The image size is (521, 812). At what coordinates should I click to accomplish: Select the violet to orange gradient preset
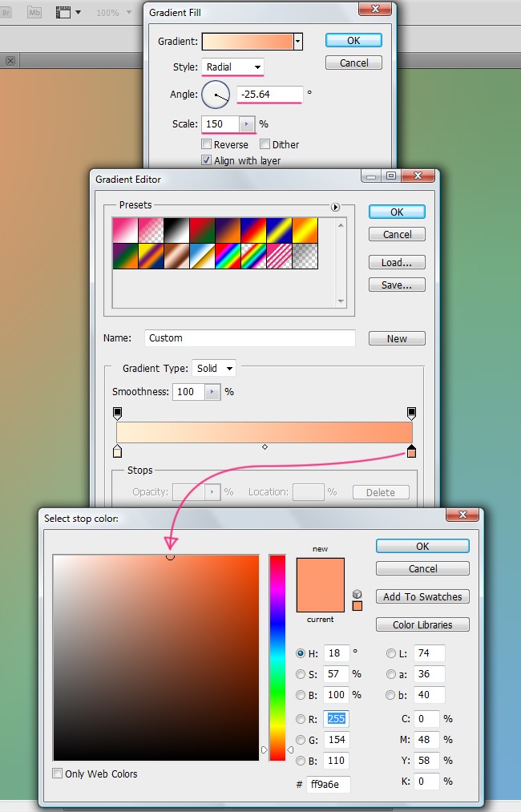pyautogui.click(x=228, y=230)
